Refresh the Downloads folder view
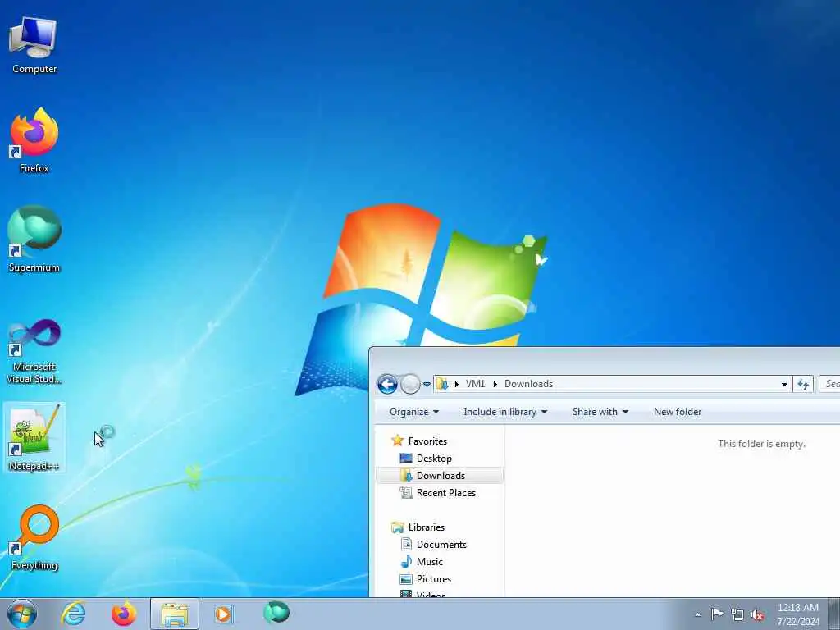Screen dimensions: 840x630 point(803,384)
